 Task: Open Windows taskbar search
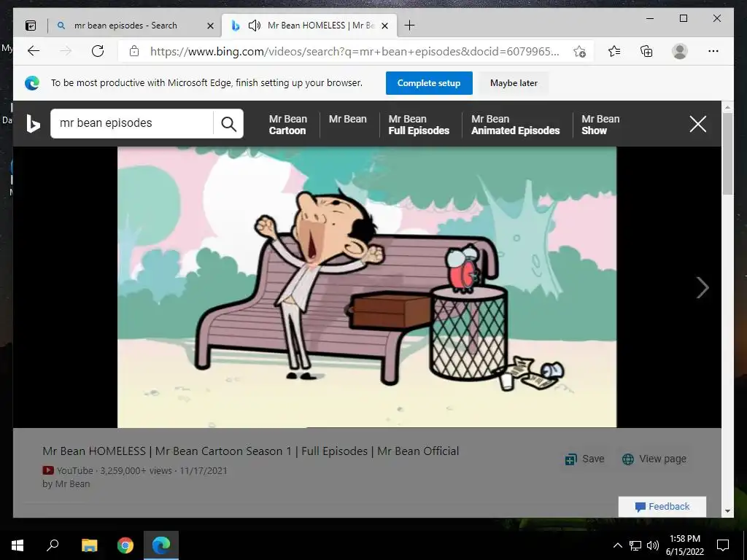pyautogui.click(x=53, y=545)
